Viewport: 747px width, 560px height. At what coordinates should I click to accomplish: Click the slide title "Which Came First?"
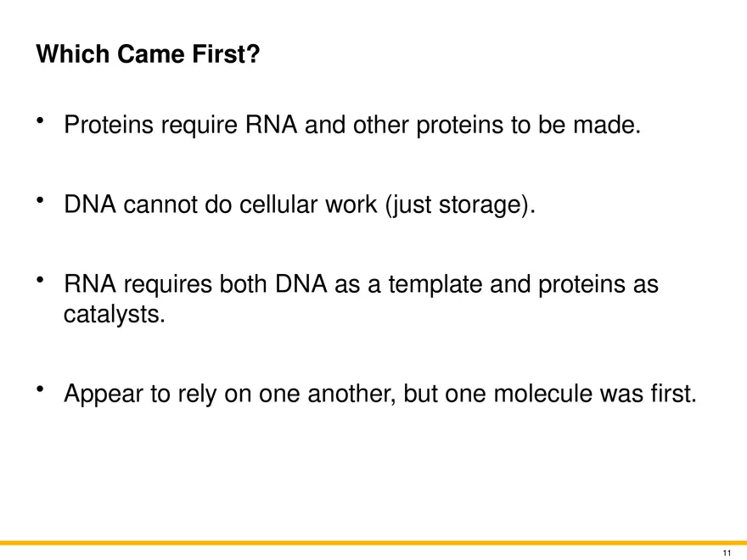coord(148,55)
